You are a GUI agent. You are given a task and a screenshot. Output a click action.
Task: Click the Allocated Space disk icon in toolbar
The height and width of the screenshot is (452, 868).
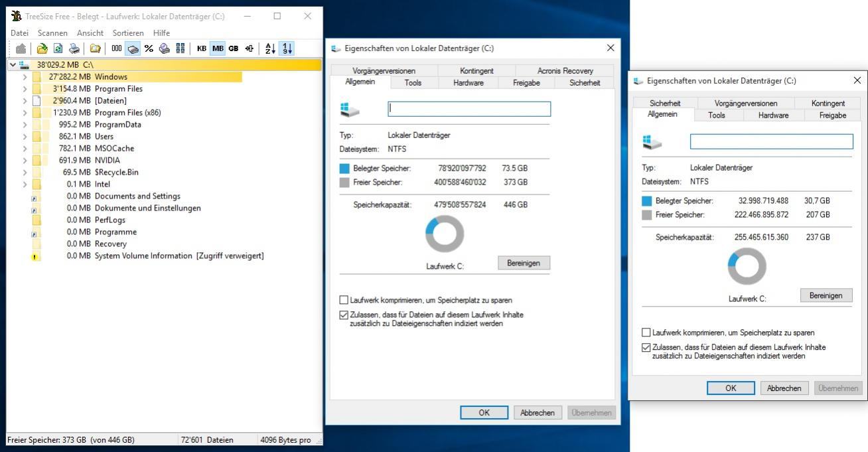165,48
